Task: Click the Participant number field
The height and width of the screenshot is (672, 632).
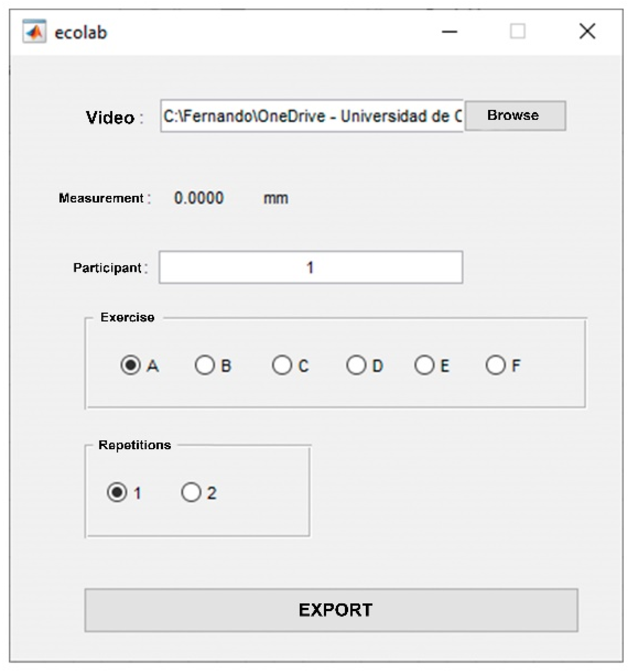Action: 311,268
